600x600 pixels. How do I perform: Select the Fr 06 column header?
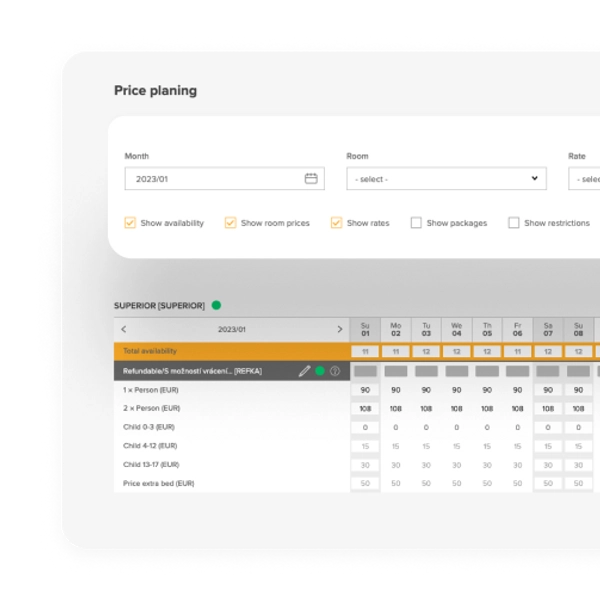[x=517, y=329]
